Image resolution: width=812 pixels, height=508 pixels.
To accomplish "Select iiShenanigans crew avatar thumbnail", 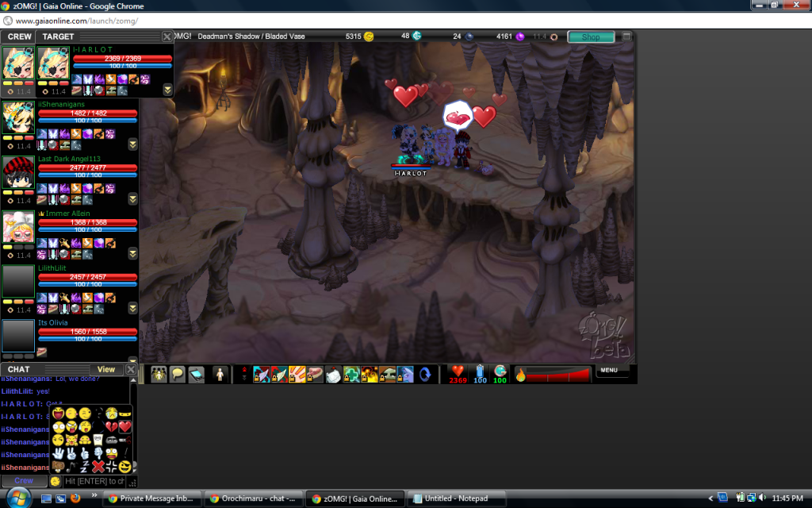I will click(x=18, y=118).
